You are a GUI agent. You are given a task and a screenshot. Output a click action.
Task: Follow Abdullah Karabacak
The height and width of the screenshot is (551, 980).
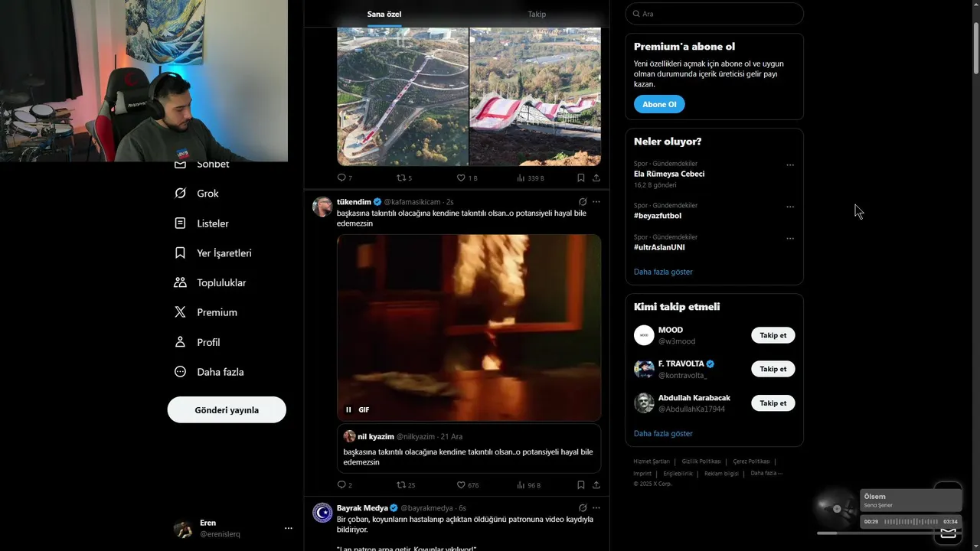pos(773,403)
